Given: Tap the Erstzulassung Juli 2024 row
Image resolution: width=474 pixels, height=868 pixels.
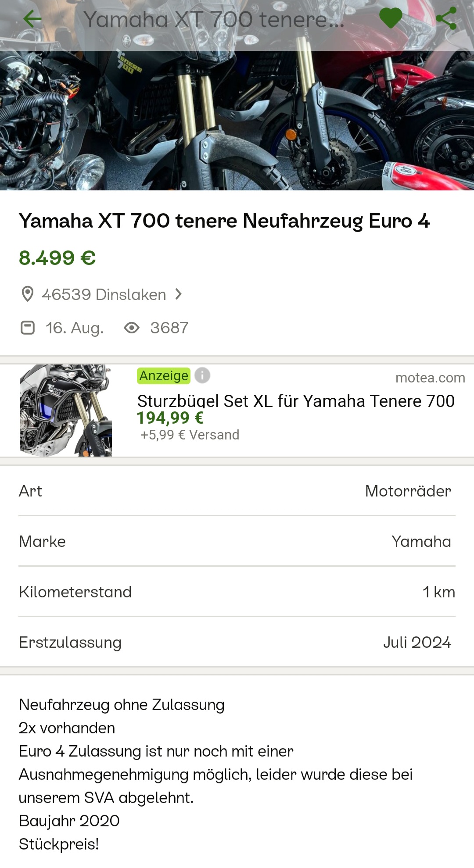Looking at the screenshot, I should 237,643.
